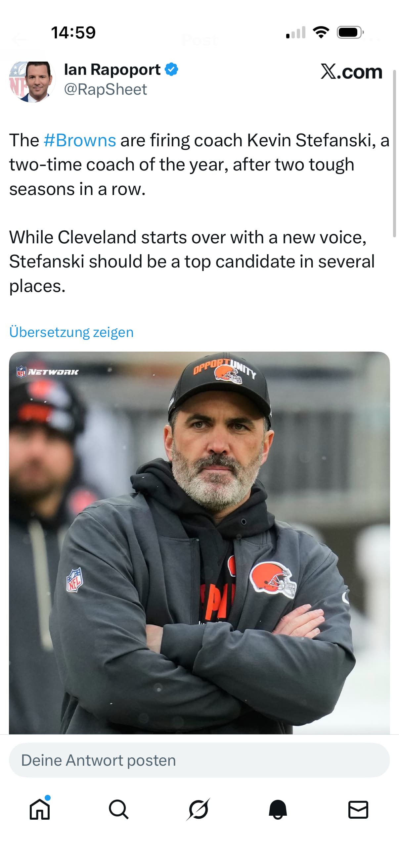Image resolution: width=399 pixels, height=868 pixels.
Task: Open the Kevin Stefanski photo
Action: [x=199, y=543]
